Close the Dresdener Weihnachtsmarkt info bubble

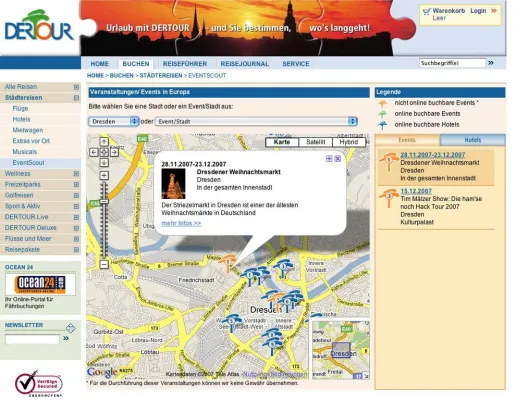[337, 159]
